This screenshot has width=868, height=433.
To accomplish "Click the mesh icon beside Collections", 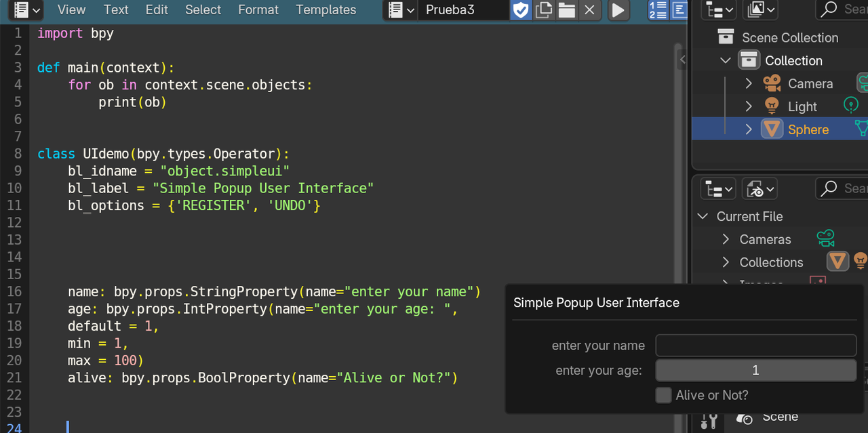I will tap(837, 261).
